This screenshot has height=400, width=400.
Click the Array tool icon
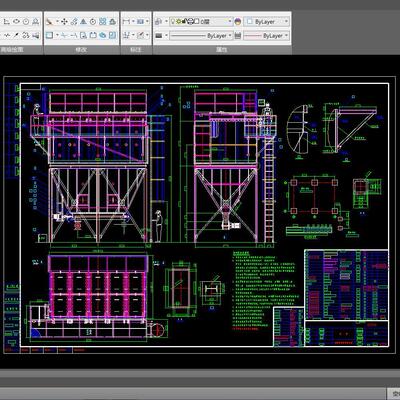click(103, 22)
